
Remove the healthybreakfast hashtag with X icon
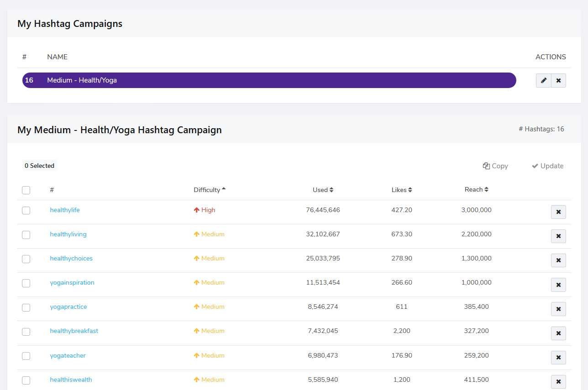pyautogui.click(x=558, y=333)
